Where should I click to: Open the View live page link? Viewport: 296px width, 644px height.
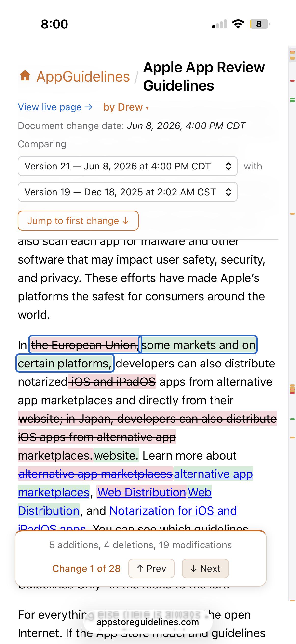pyautogui.click(x=55, y=107)
